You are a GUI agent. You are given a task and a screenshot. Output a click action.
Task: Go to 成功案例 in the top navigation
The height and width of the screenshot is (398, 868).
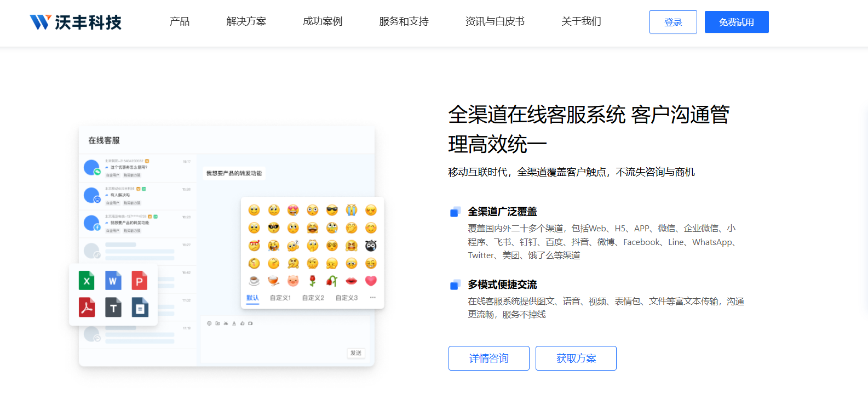pyautogui.click(x=323, y=21)
